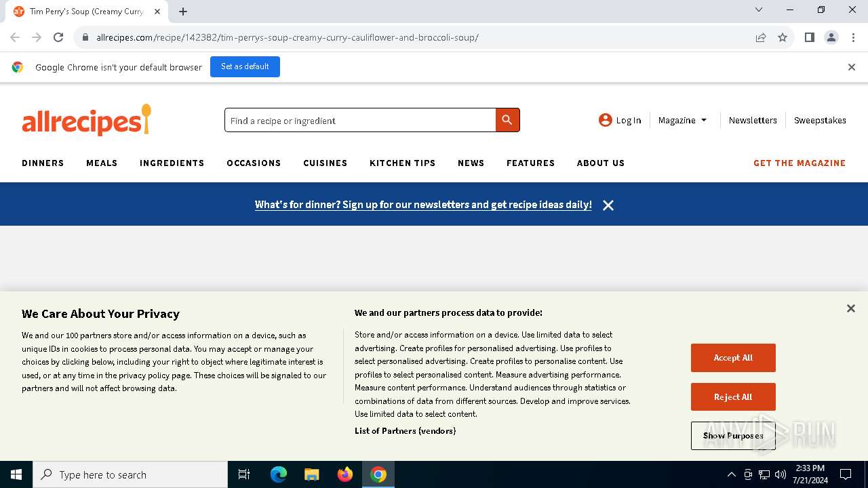The image size is (868, 488).
Task: Click the Log In link
Action: (x=628, y=120)
